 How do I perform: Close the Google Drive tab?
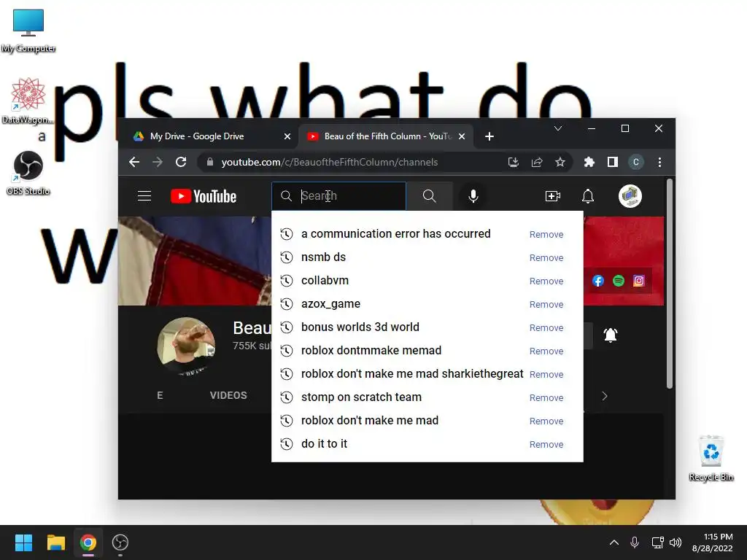point(287,136)
